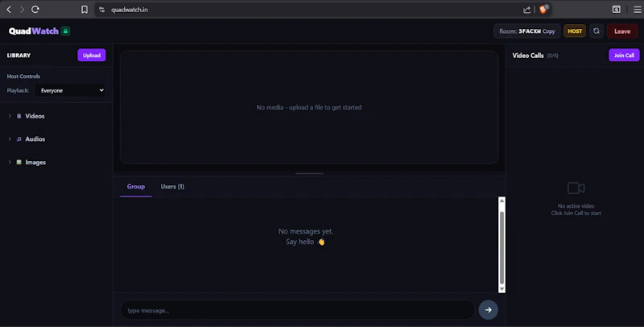644x327 pixels.
Task: Click the red Leave button
Action: [622, 31]
